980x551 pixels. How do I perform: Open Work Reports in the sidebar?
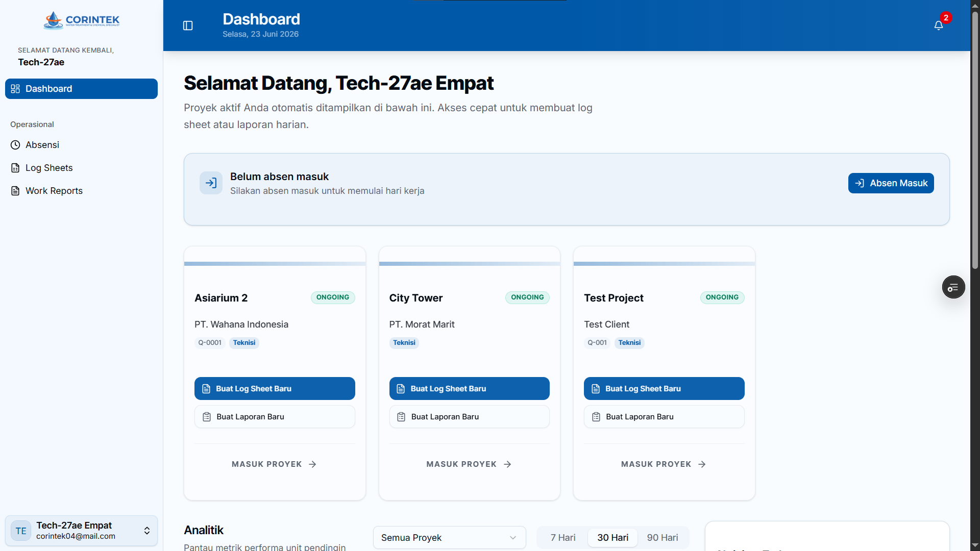[x=81, y=191]
